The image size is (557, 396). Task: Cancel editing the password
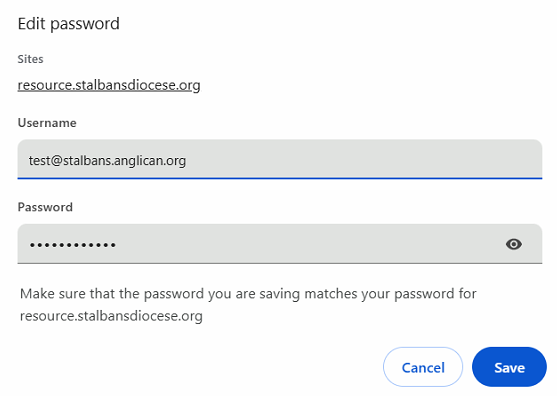pyautogui.click(x=423, y=367)
